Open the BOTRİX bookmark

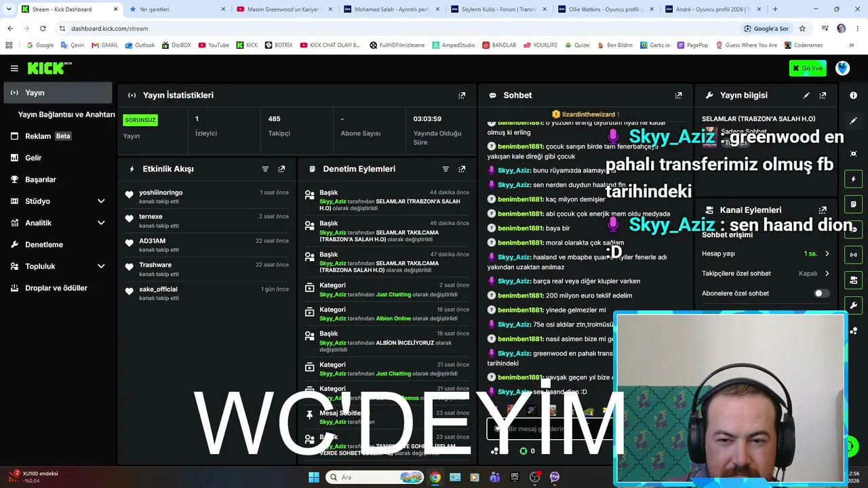pos(279,45)
